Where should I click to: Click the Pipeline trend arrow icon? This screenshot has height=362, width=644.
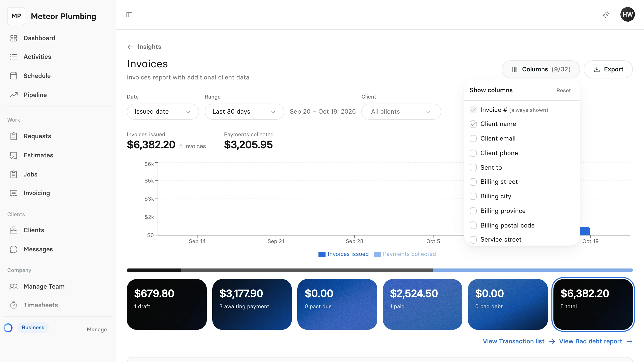pyautogui.click(x=14, y=95)
